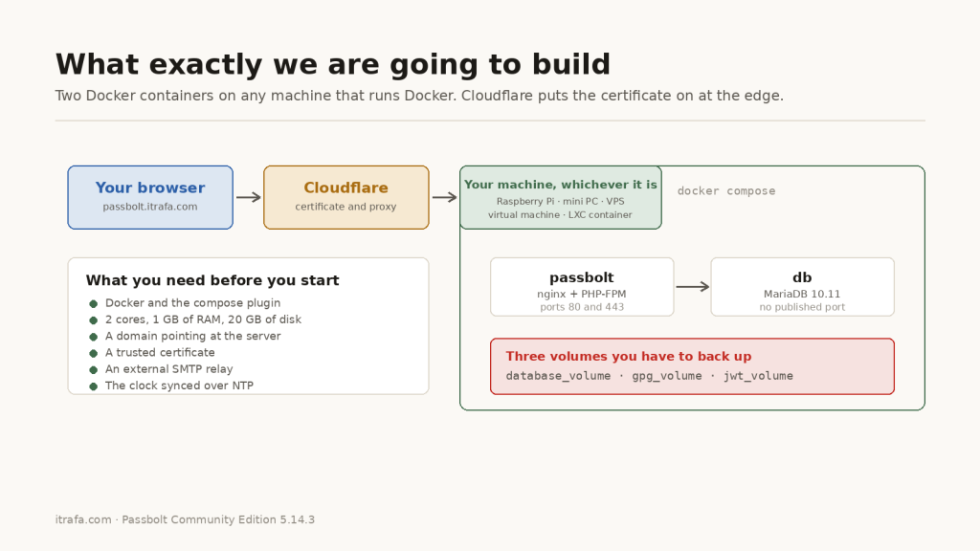Click the green bullet beside 'A trusted certificate'
This screenshot has height=551, width=980.
(x=93, y=354)
